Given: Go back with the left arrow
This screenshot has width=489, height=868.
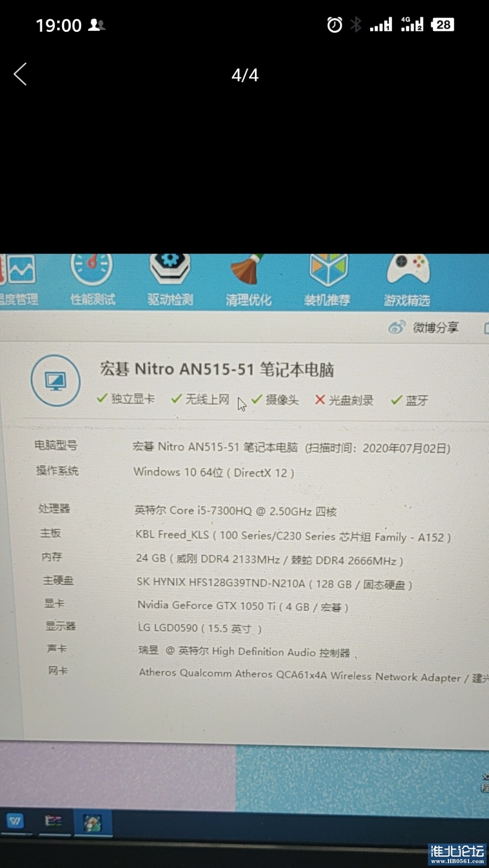Looking at the screenshot, I should click(x=20, y=74).
